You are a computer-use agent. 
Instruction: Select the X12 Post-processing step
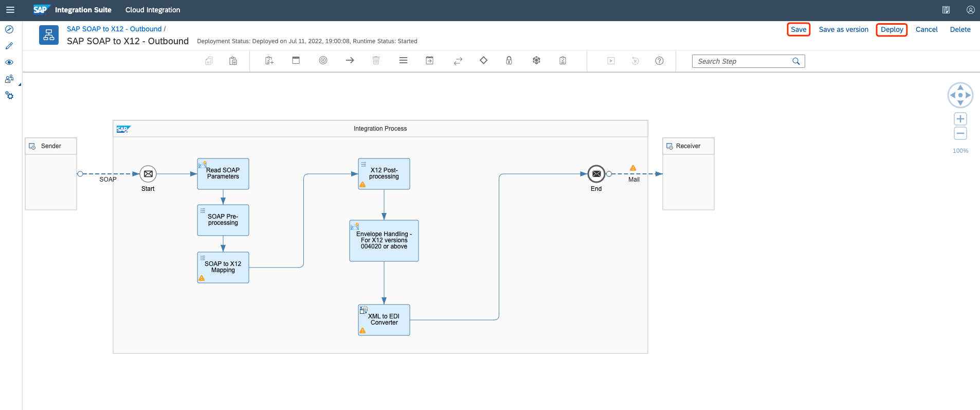click(384, 174)
